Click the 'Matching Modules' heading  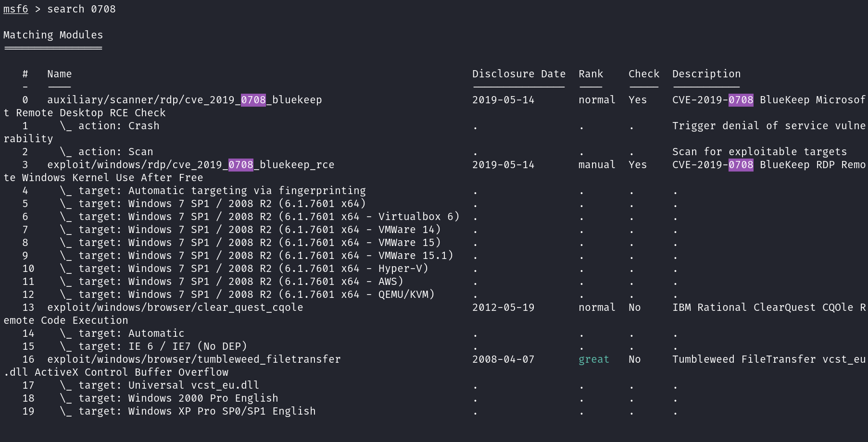pyautogui.click(x=53, y=35)
